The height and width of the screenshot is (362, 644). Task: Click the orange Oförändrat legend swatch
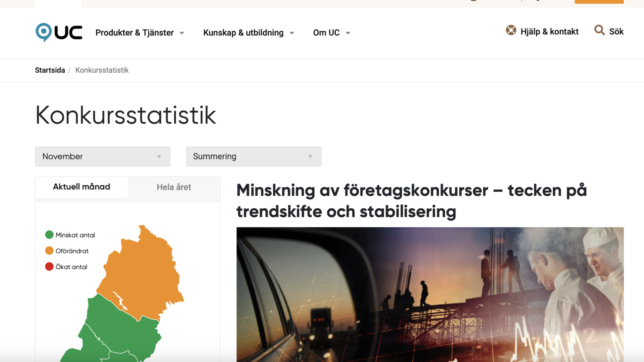pos(49,251)
